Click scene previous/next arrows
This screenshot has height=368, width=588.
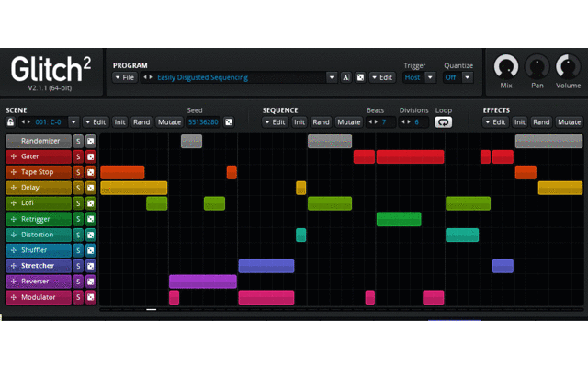26,122
